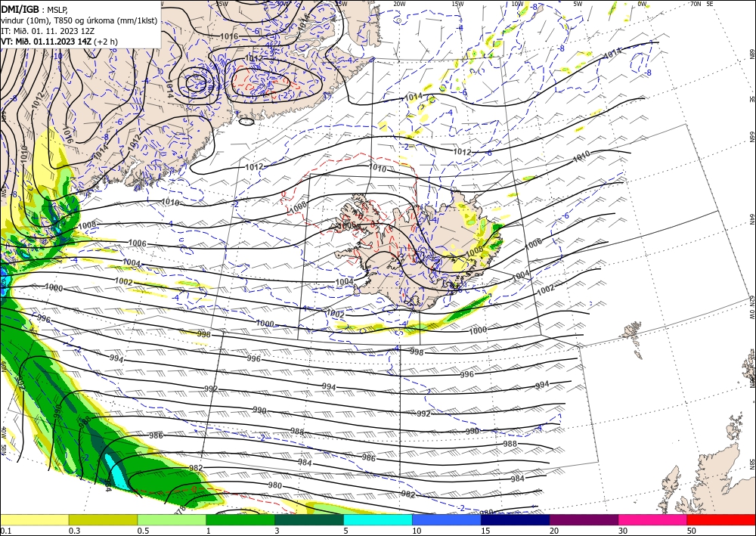Click the 'VT: Mið. 01.11.2023 14Z' valid time
Viewport: 756px width, 536px height.
click(x=46, y=42)
